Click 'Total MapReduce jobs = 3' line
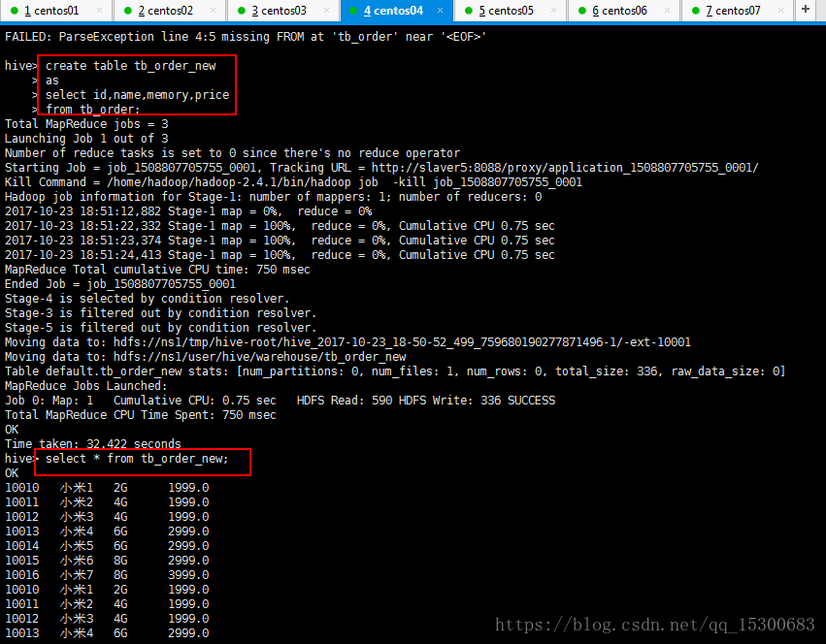This screenshot has height=644, width=826. point(86,124)
